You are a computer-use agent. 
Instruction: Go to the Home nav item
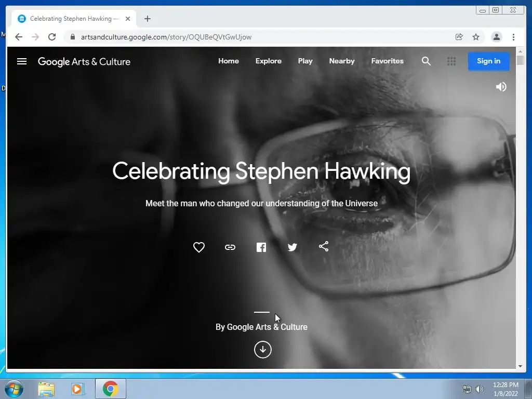click(x=229, y=61)
